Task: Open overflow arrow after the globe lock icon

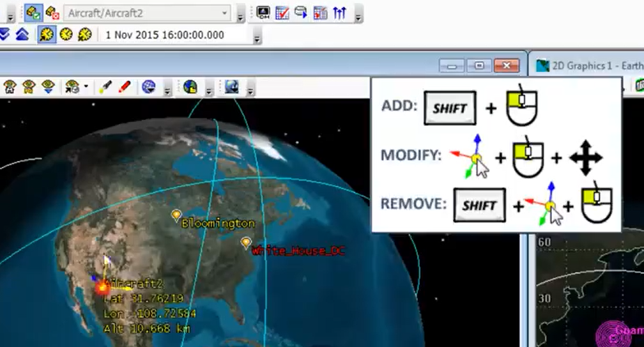Action: click(x=209, y=88)
